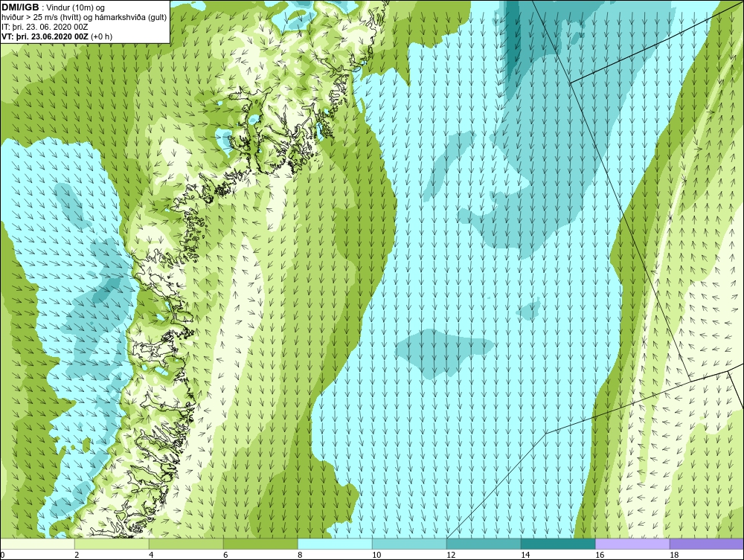Click the 0–2 m/s pale legend swatch

click(x=37, y=544)
